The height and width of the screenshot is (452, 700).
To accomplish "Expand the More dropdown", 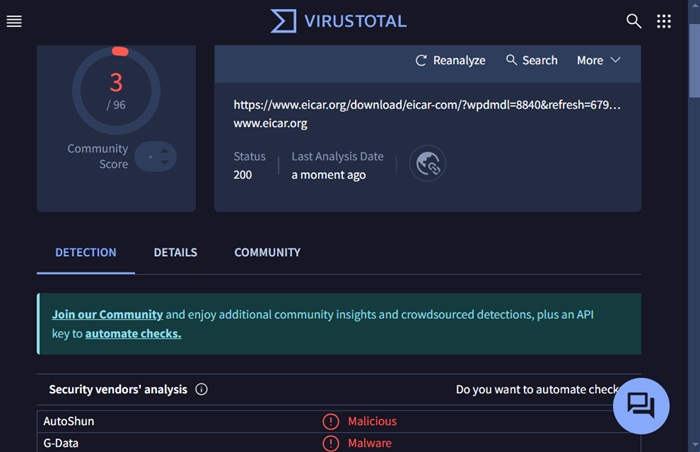I will 598,60.
